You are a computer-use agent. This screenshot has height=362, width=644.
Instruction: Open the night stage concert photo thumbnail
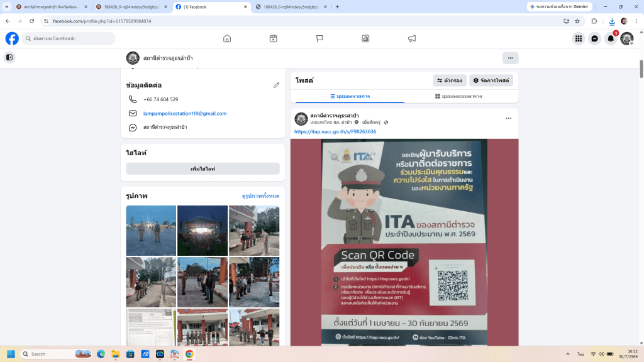tap(203, 231)
